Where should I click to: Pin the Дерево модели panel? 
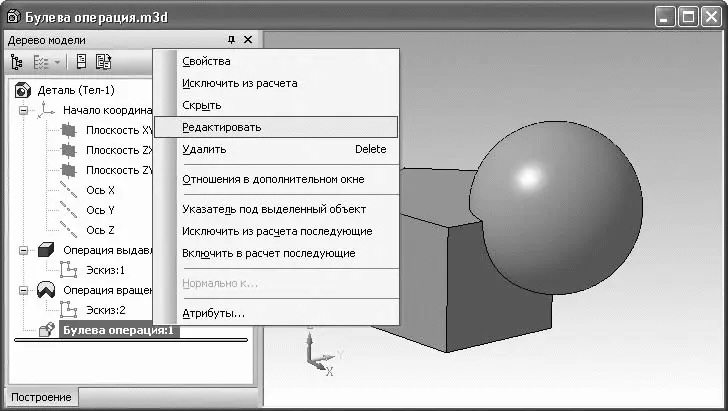coord(231,40)
